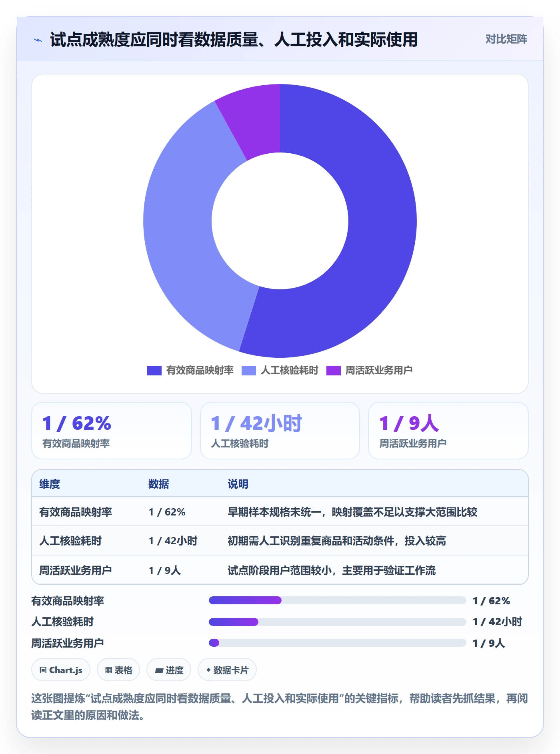This screenshot has height=754, width=560.
Task: Click table value 1 / 42小时
Action: (173, 541)
